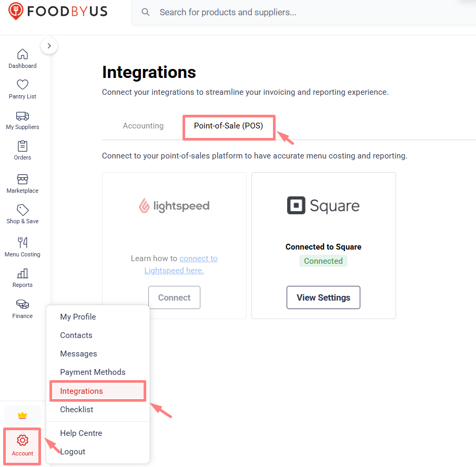Expand the sidebar with chevron arrow
Screen dimensions: 476x467
pyautogui.click(x=49, y=46)
